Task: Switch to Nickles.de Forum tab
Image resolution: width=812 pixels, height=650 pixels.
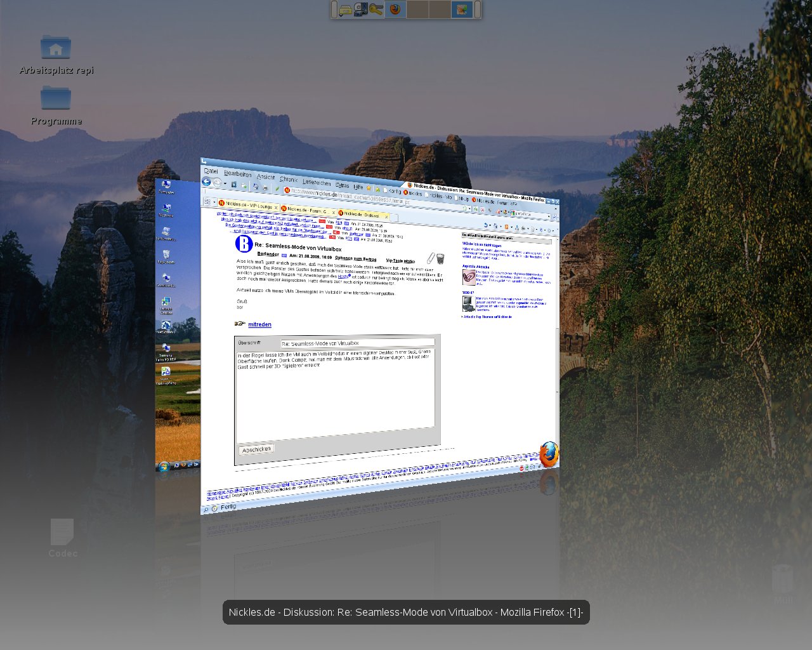Action: [x=306, y=209]
